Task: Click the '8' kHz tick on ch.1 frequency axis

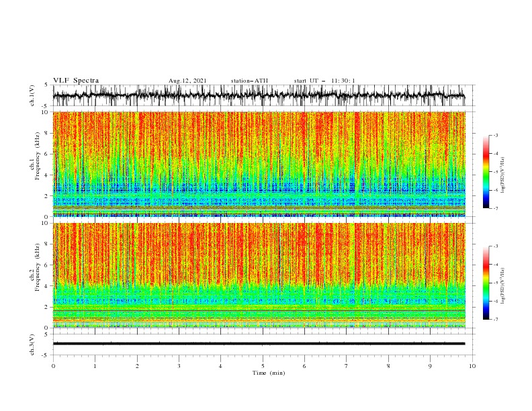Action: pos(46,133)
